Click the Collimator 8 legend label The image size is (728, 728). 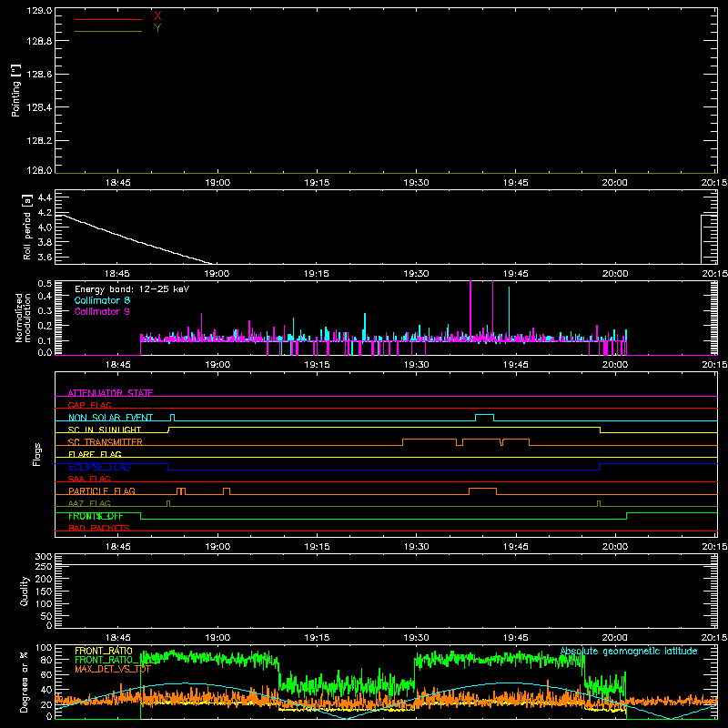point(102,300)
